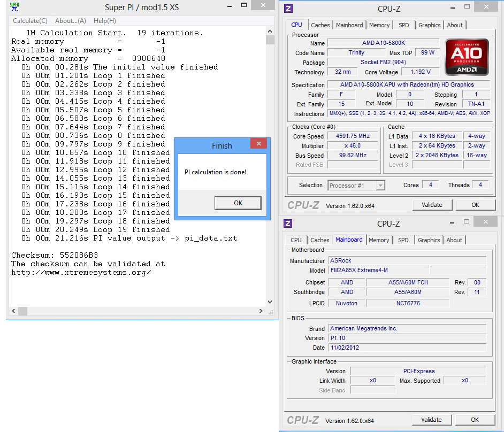Open the Calculate(C) menu in Super PI

pos(30,21)
